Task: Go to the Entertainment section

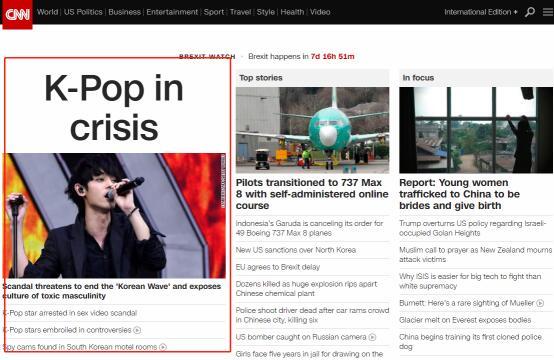Action: point(172,12)
